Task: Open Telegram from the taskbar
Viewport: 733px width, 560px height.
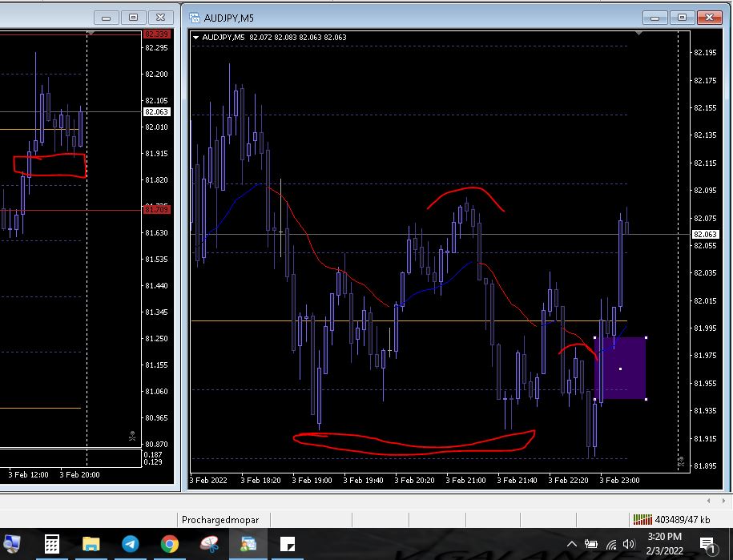Action: 131,544
